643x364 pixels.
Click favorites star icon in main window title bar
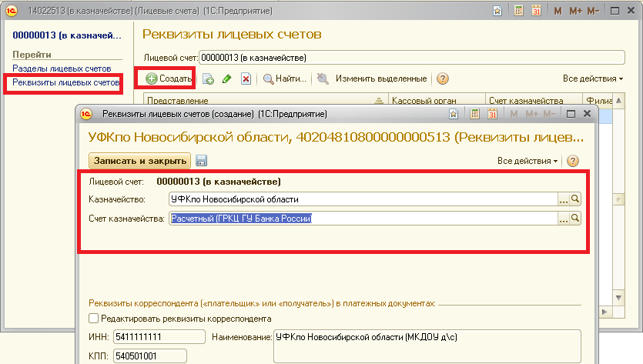tap(497, 11)
